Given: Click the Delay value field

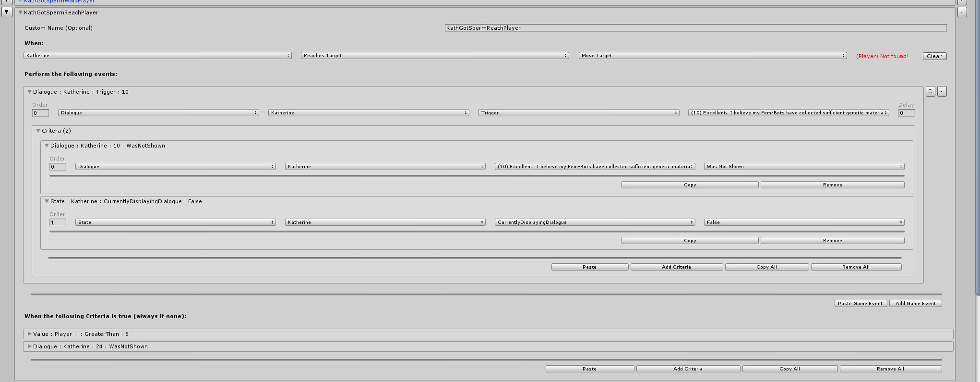Looking at the screenshot, I should (x=906, y=113).
